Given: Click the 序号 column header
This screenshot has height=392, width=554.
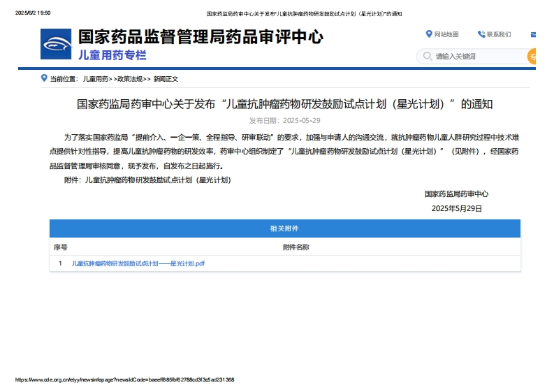Looking at the screenshot, I should pos(61,247).
